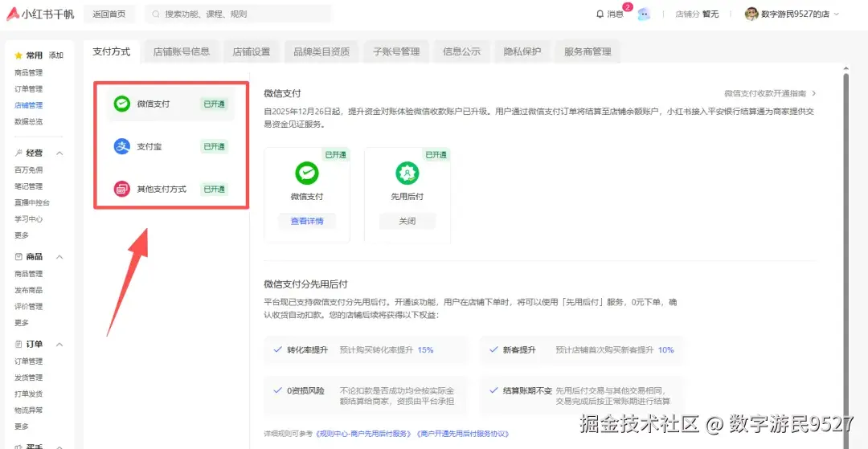This screenshot has height=449, width=868.
Task: Open 打单发货 in sidebar
Action: click(x=28, y=394)
